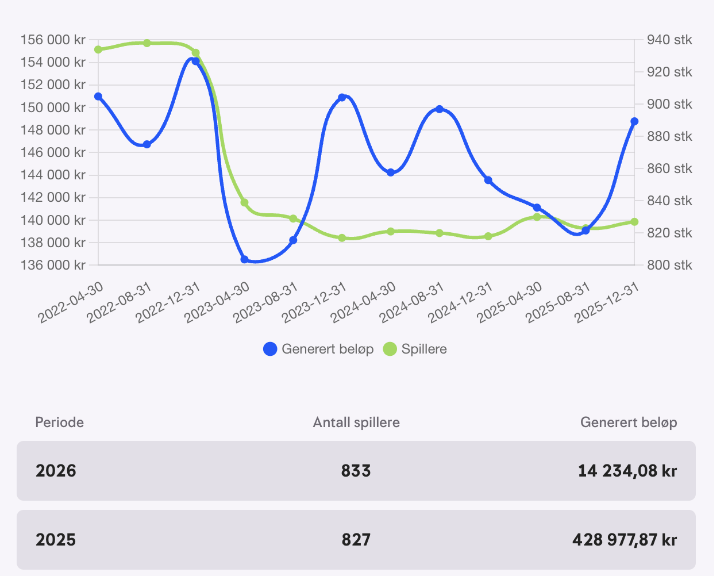Screen dimensions: 728x576
Task: Click the final blue point at 2025-12-31
Action: 634,122
